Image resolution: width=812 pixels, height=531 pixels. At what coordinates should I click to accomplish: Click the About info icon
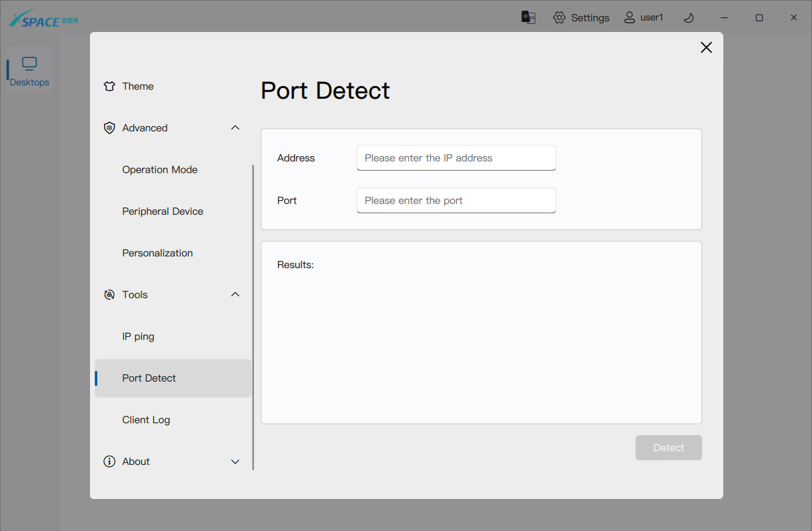point(110,462)
